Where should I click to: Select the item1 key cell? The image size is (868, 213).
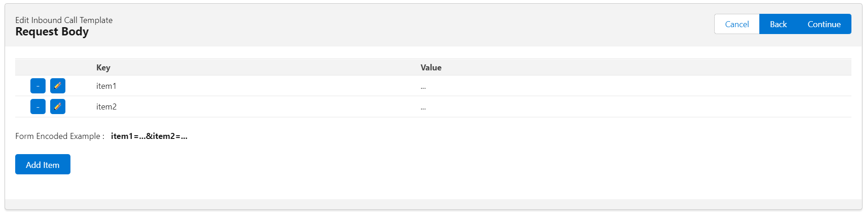106,86
